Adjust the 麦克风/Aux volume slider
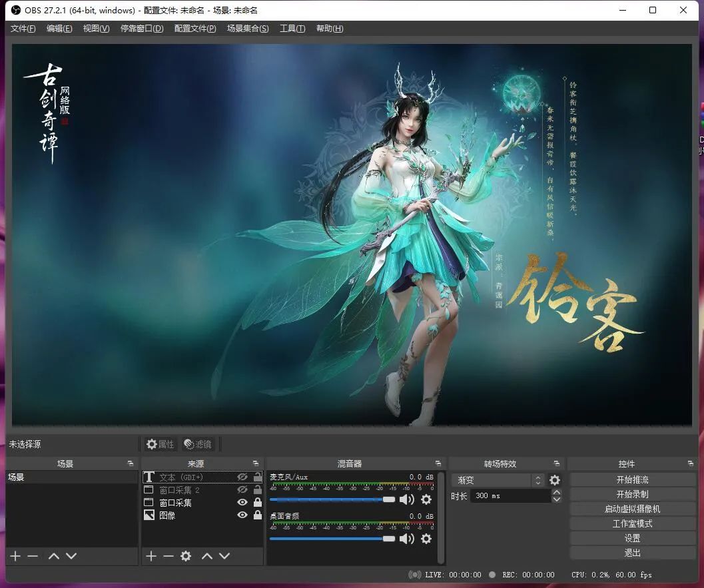 (x=332, y=499)
